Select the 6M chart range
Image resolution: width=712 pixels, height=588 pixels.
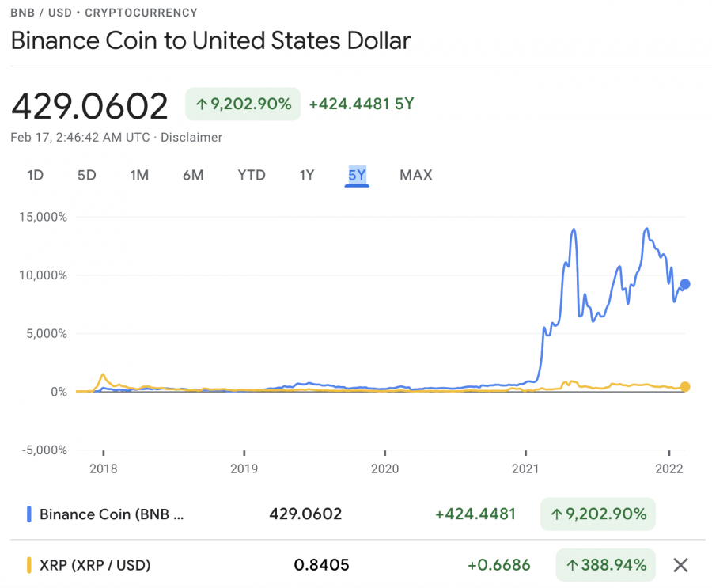193,175
